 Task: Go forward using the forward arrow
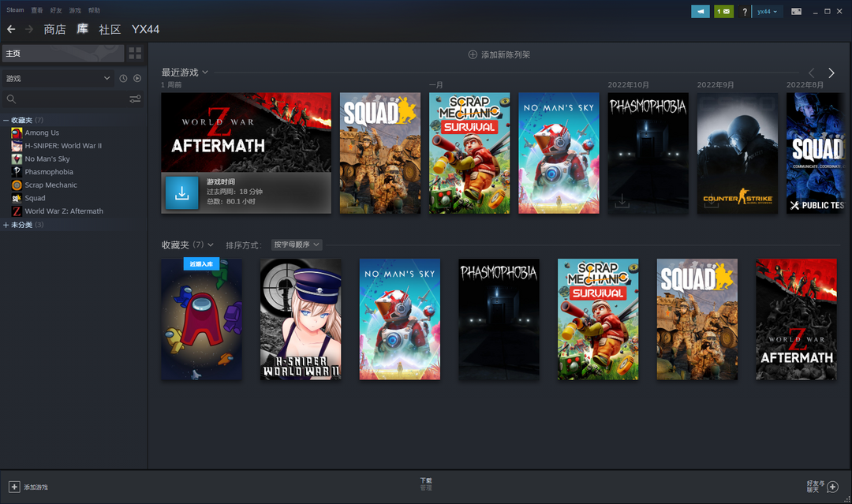pyautogui.click(x=29, y=29)
